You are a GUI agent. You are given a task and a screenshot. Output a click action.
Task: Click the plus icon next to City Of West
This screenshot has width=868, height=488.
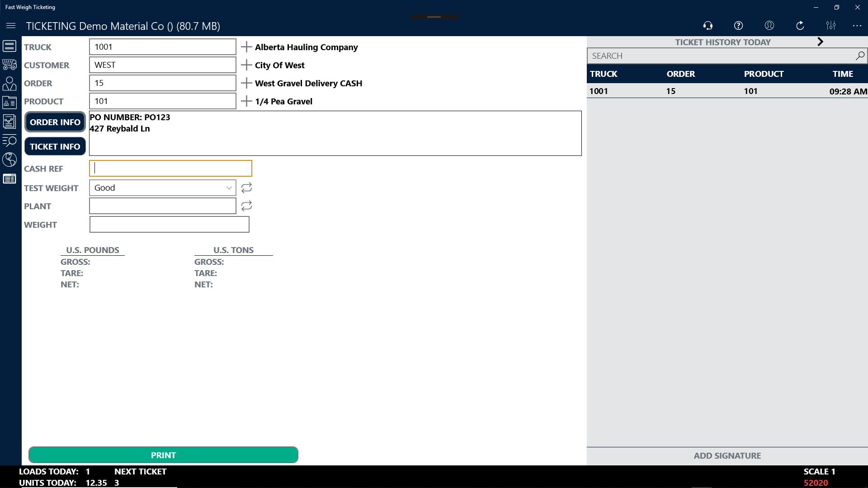246,65
